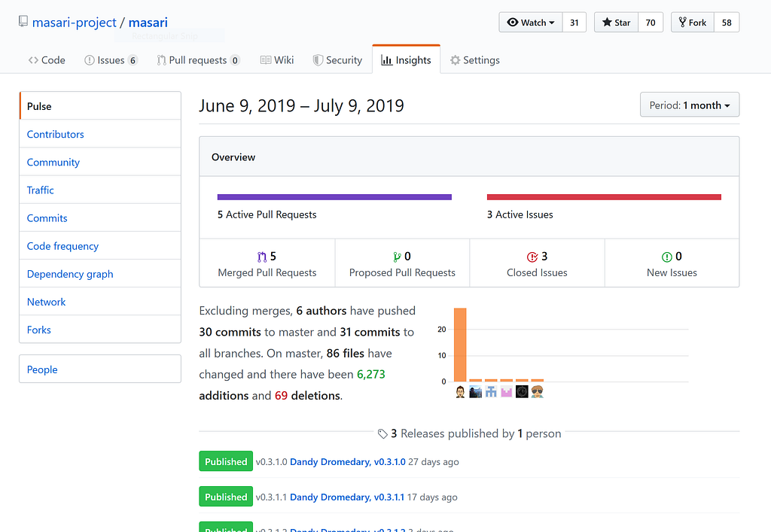Screen dimensions: 771x532
Task: Open the 3 Closed Issues section
Action: point(537,263)
